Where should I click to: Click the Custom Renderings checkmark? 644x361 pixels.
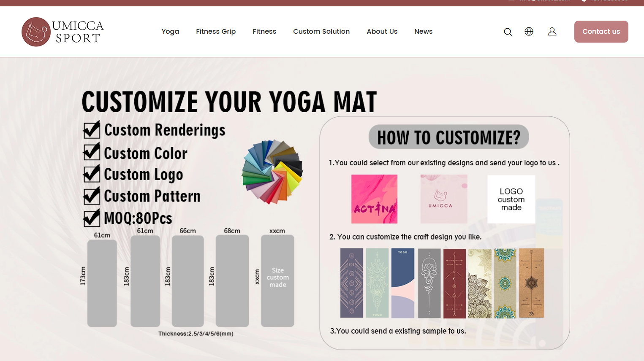click(92, 129)
